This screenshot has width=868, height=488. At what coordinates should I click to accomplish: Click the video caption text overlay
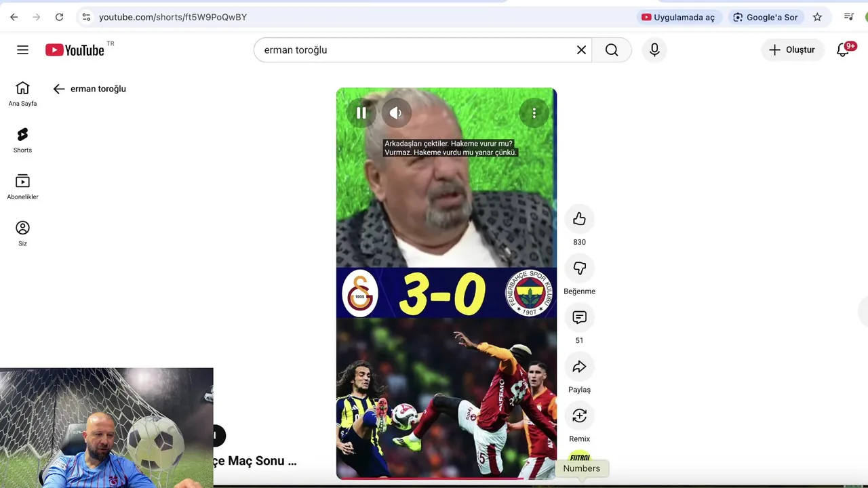[x=450, y=148]
